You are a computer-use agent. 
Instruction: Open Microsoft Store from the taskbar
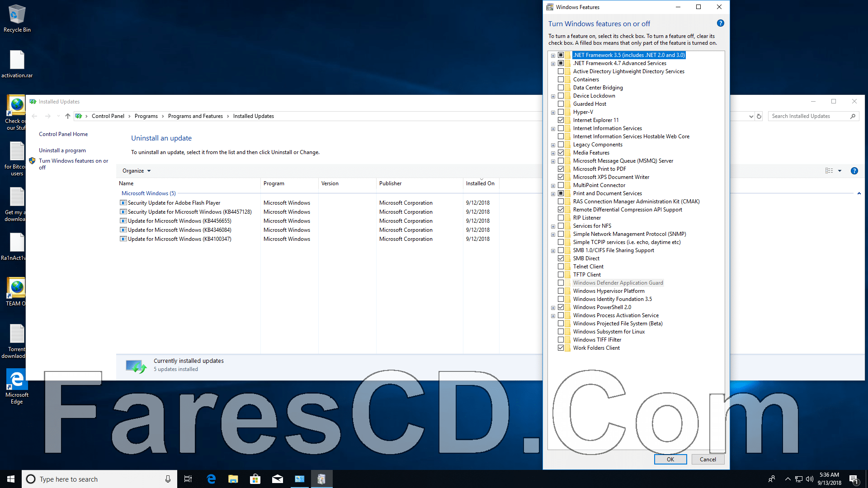click(x=255, y=479)
